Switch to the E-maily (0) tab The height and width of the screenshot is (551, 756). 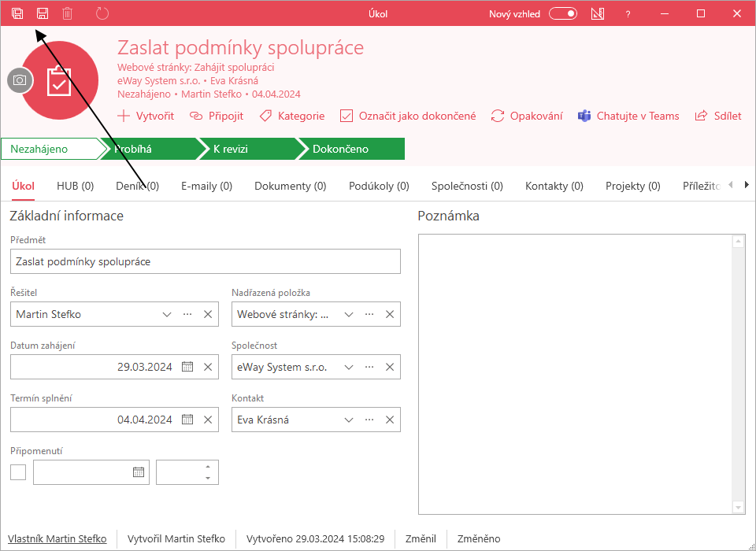coord(207,186)
